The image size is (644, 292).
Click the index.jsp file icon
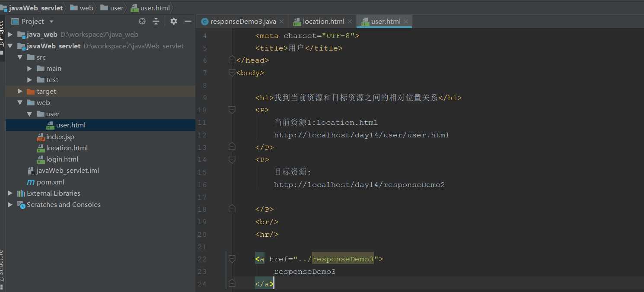coord(41,136)
